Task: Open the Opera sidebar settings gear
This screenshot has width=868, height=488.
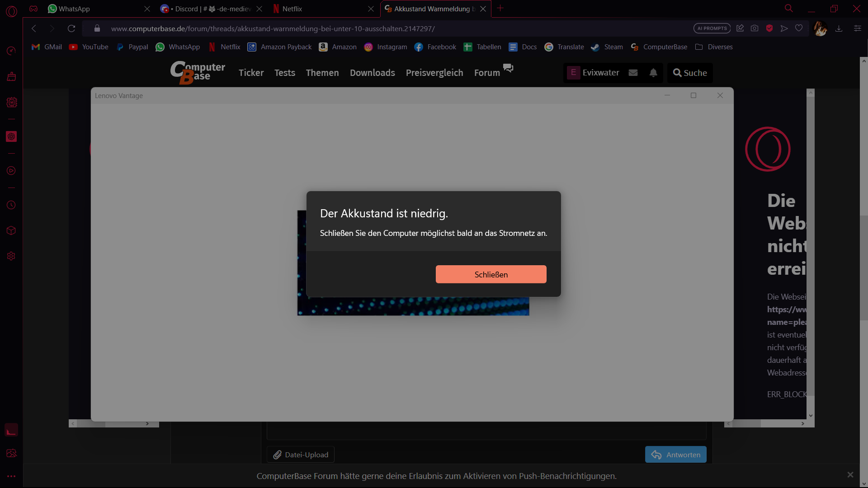Action: tap(11, 256)
